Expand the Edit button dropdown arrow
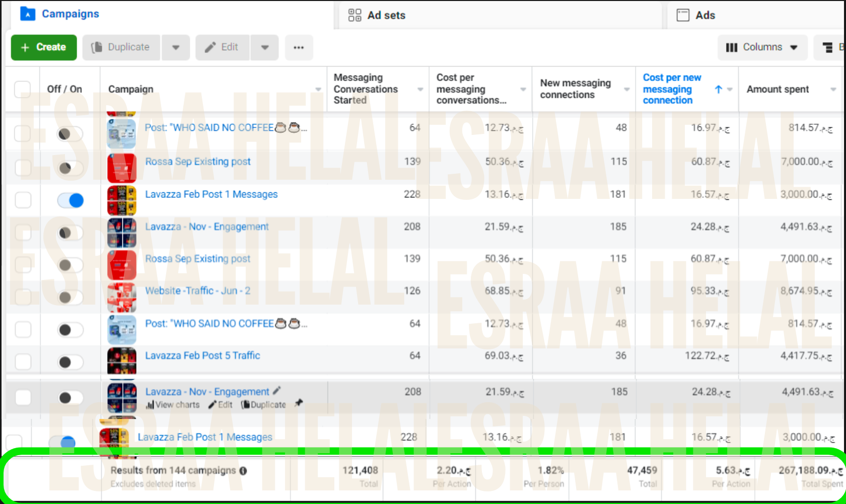846x504 pixels. pos(265,47)
